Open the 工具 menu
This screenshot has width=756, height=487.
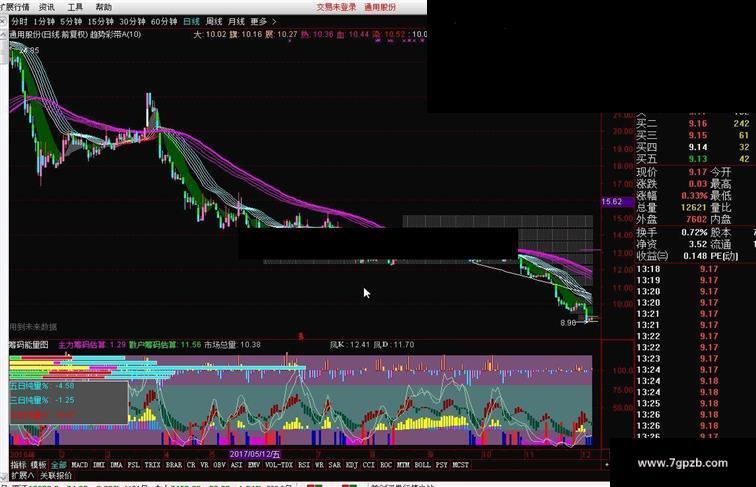tap(75, 7)
